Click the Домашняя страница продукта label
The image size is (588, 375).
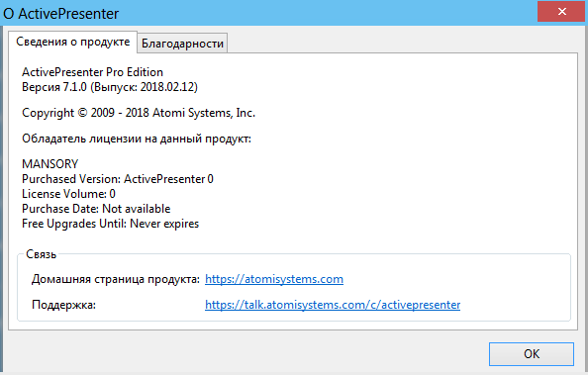coord(116,279)
